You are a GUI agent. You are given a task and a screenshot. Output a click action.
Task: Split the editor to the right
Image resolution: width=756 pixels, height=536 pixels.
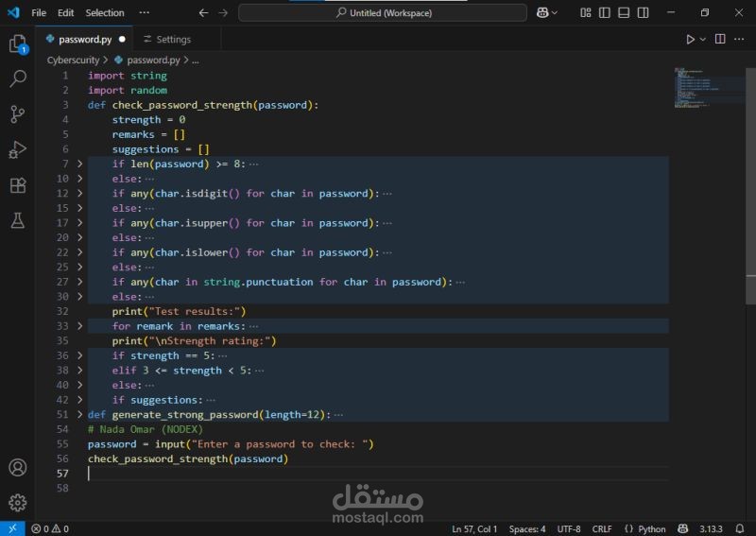pyautogui.click(x=720, y=39)
